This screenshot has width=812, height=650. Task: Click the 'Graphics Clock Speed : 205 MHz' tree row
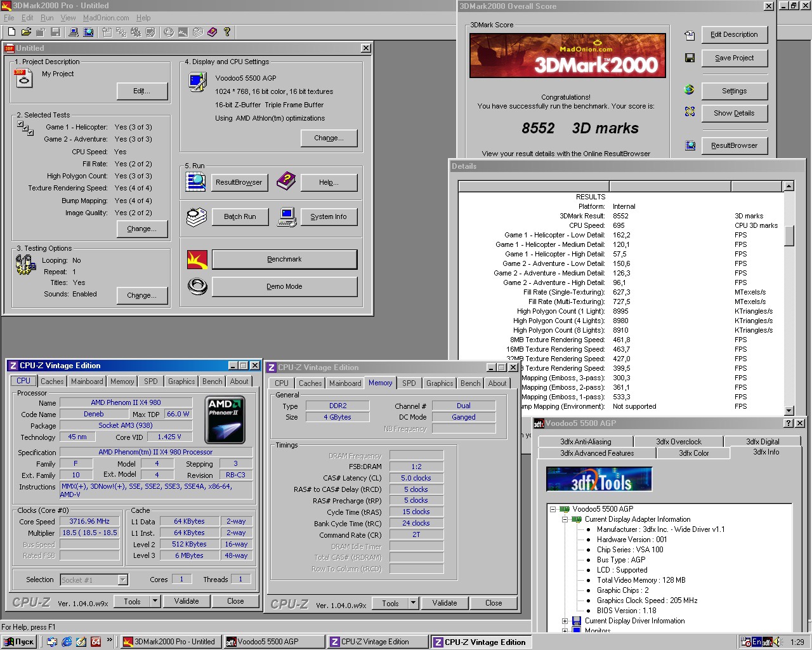[x=646, y=600]
